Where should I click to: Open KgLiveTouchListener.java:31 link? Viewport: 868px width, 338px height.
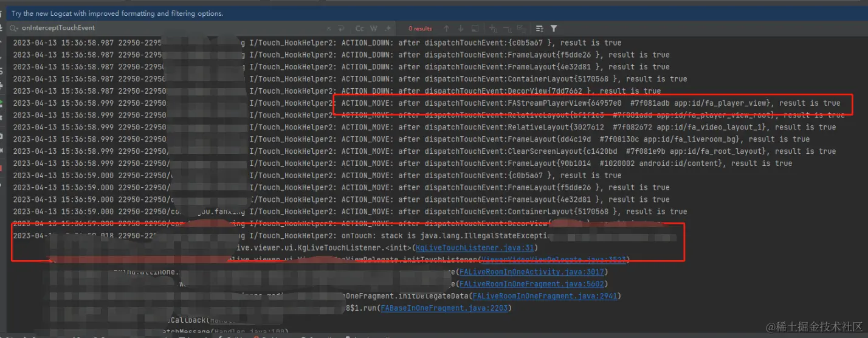(475, 248)
